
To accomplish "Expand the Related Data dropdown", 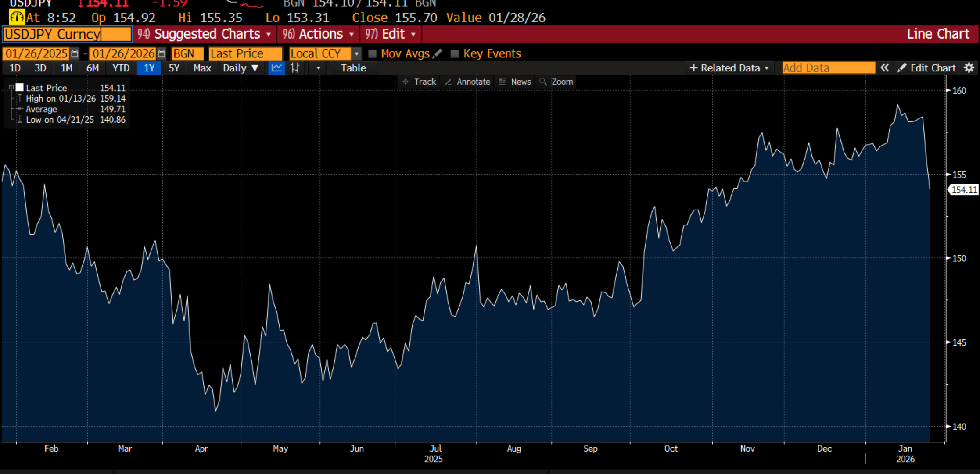I will click(729, 68).
